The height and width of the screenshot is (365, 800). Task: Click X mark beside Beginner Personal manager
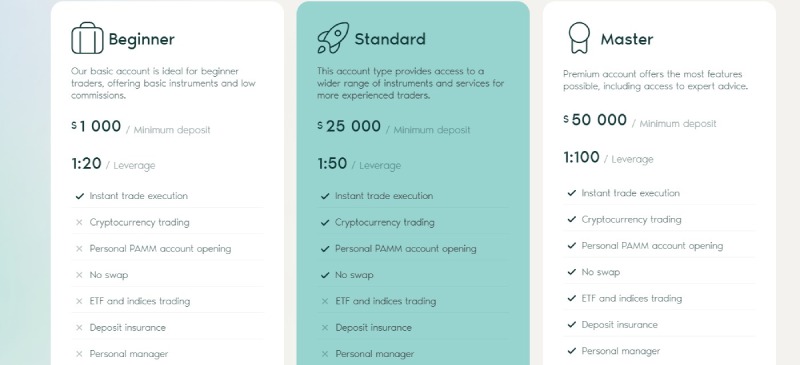[x=79, y=354]
